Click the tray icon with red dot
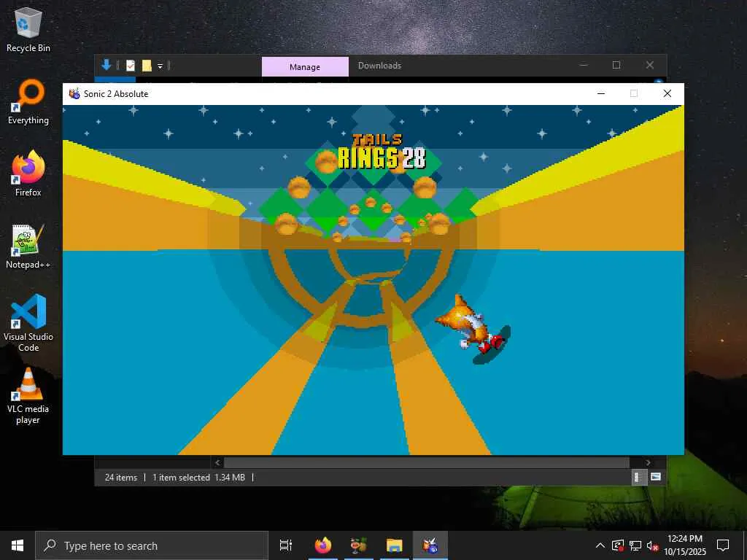747x560 pixels. [x=618, y=545]
